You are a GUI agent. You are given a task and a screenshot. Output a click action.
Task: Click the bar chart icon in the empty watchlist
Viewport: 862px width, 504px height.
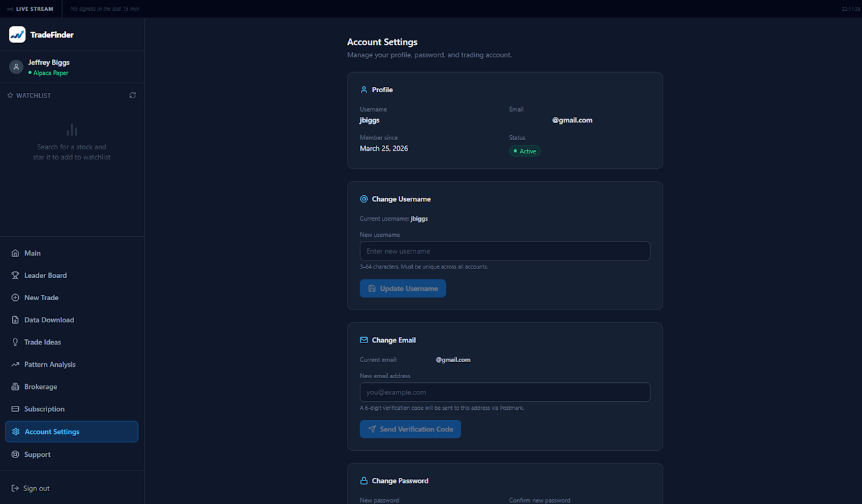(x=72, y=130)
